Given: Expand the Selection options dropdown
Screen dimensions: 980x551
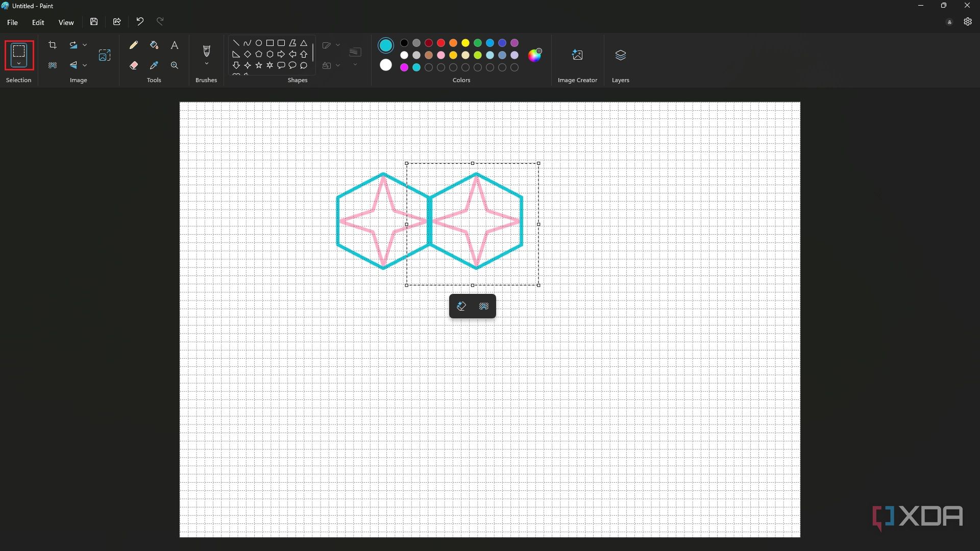Looking at the screenshot, I should pos(19,64).
